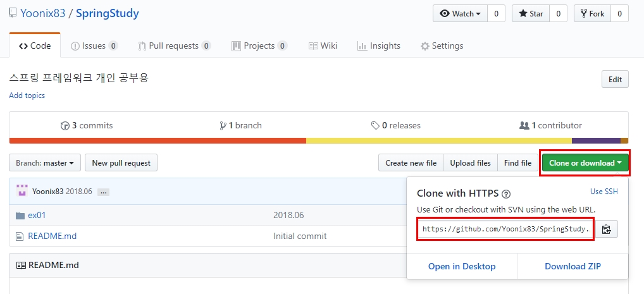
Task: View the 0 releases page
Action: pyautogui.click(x=395, y=125)
